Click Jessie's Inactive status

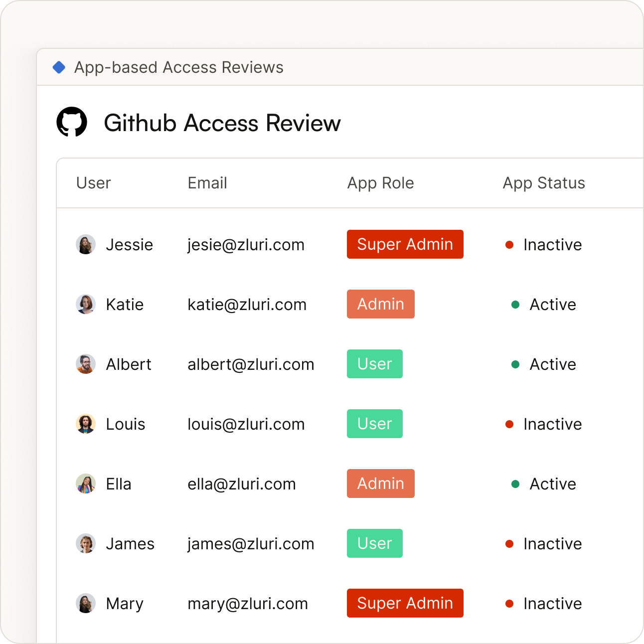point(544,245)
